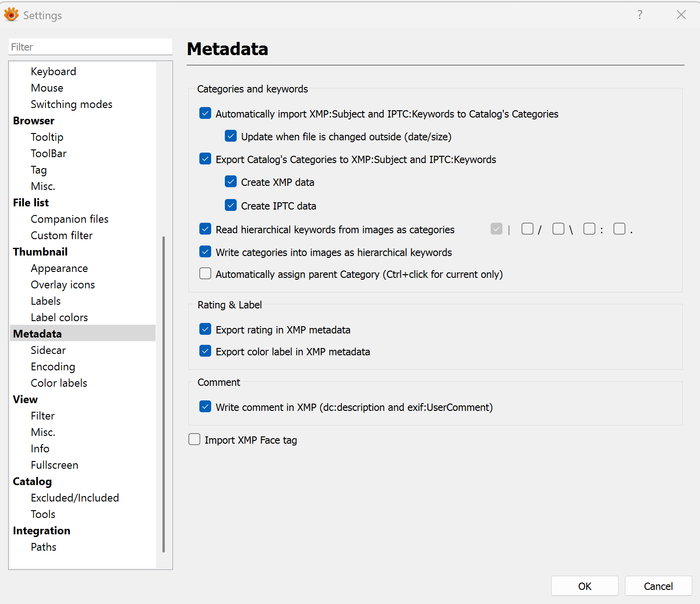700x604 pixels.
Task: Open the Sidecar settings page
Action: pos(48,350)
